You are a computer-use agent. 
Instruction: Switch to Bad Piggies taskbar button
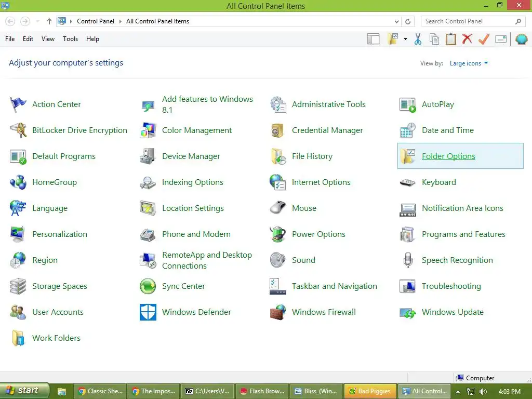click(x=370, y=391)
